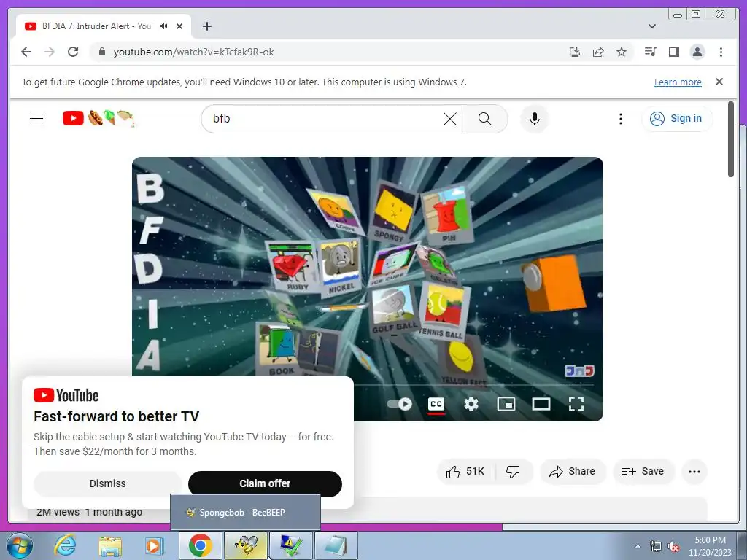Click the muted volume tray icon

tap(673, 546)
